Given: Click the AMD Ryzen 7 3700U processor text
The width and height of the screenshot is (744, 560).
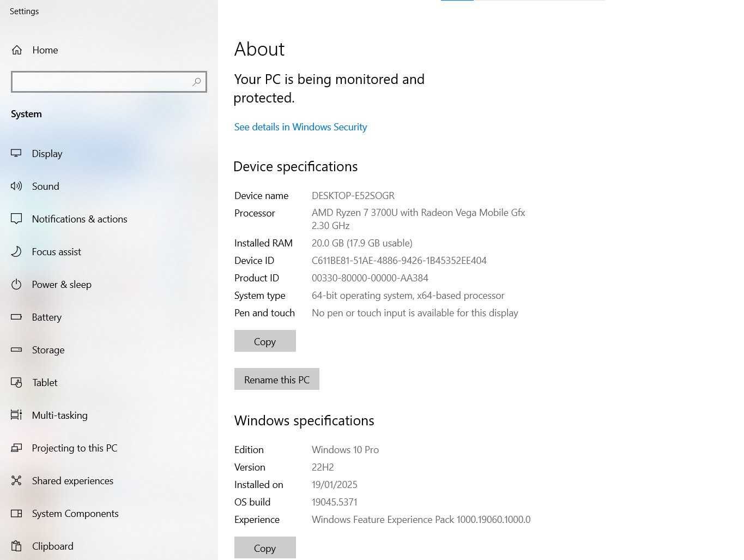Looking at the screenshot, I should [x=418, y=219].
